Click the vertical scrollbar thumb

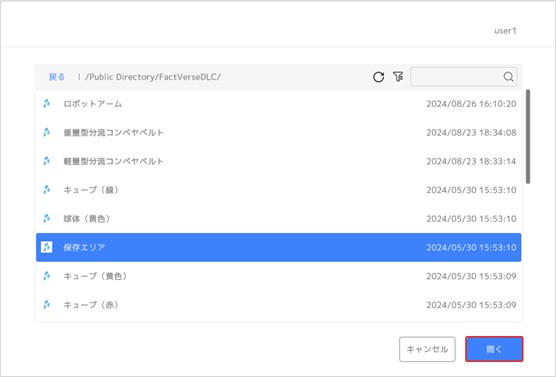pyautogui.click(x=528, y=137)
